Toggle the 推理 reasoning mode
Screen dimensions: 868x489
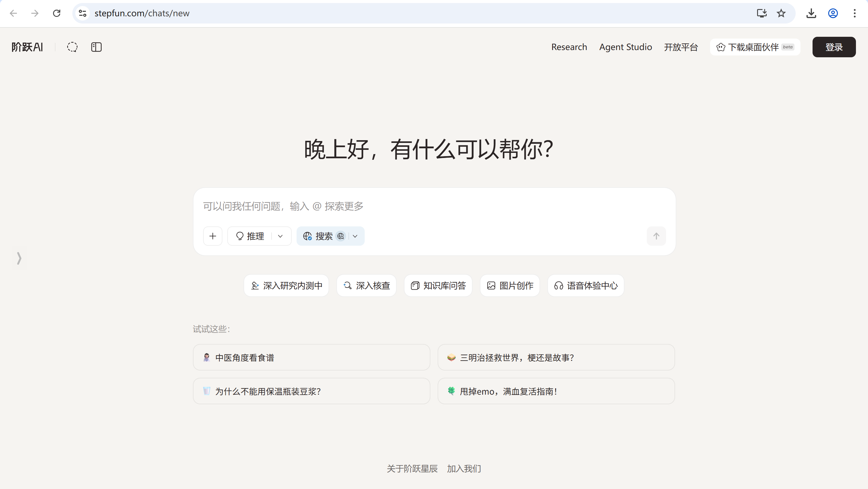250,236
